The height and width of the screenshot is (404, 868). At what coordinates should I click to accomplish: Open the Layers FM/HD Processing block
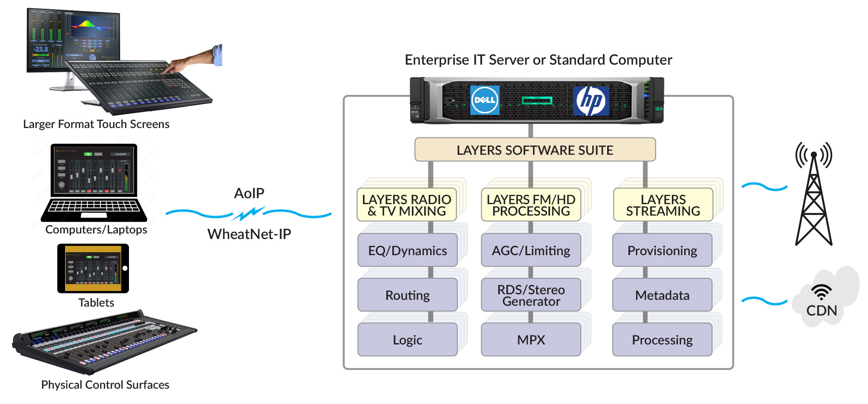click(x=531, y=205)
